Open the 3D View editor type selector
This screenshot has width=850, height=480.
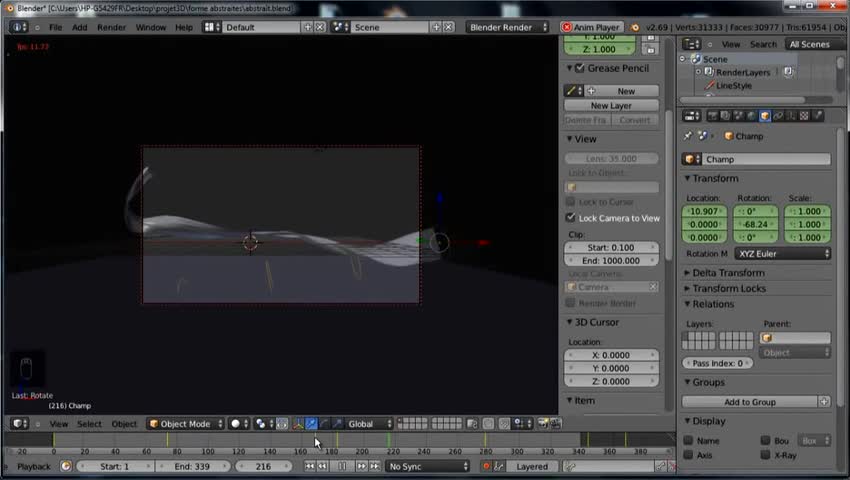click(x=20, y=424)
